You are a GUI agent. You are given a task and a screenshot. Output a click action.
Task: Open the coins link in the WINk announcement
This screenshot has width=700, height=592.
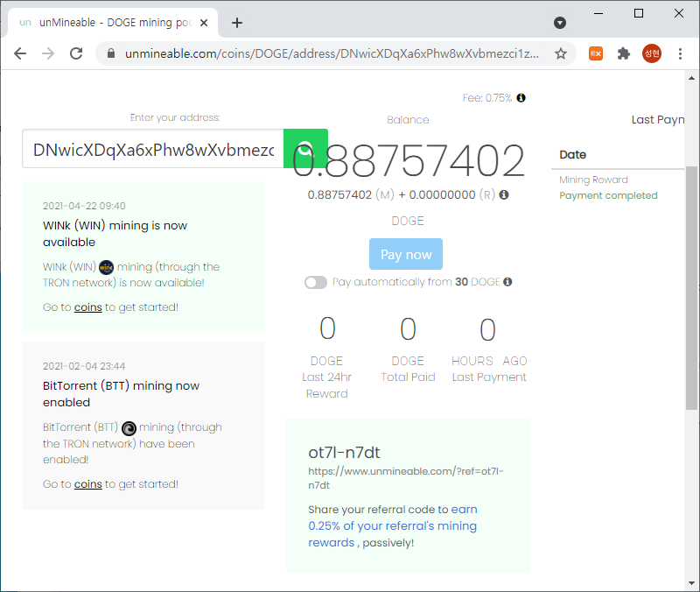tap(88, 307)
